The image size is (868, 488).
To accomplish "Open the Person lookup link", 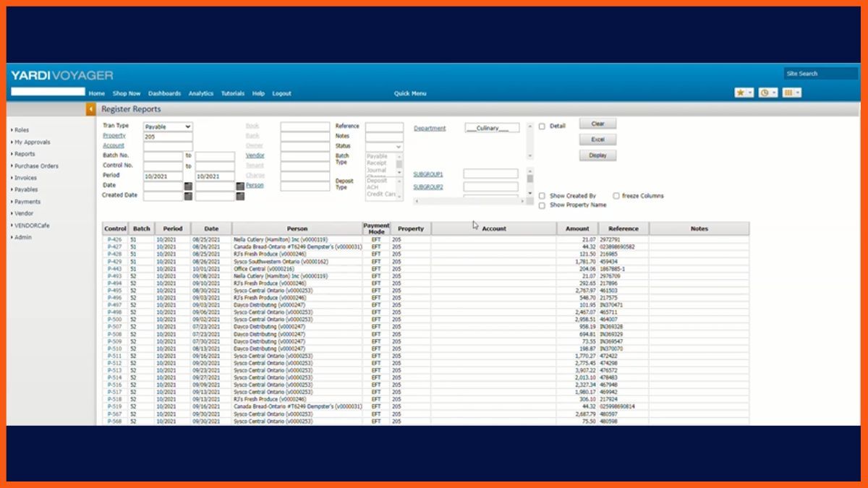I will tap(255, 185).
